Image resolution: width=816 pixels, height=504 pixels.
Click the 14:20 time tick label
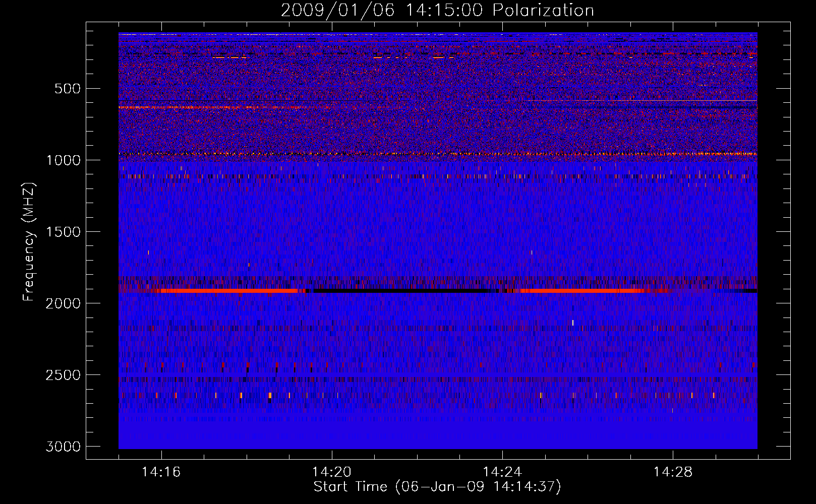click(332, 472)
